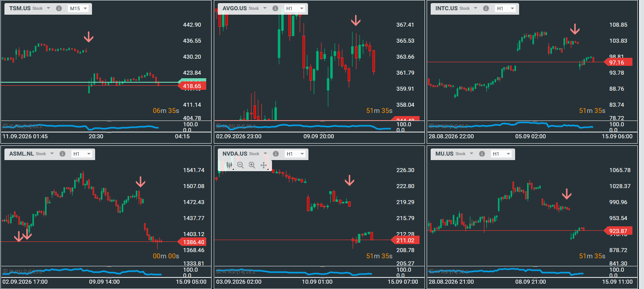Screen dimensions: 644x289
Task: Remove RSI indicator from TSM chart
Action: (12, 126)
